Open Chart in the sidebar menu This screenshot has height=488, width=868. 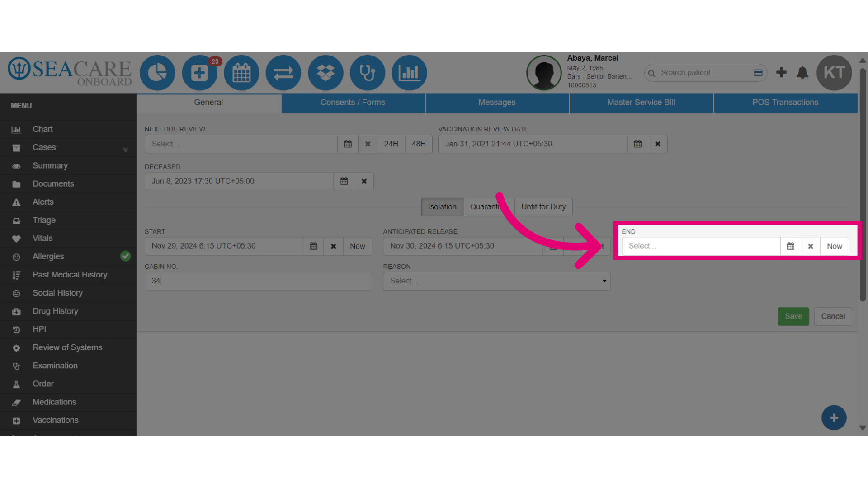coord(68,129)
